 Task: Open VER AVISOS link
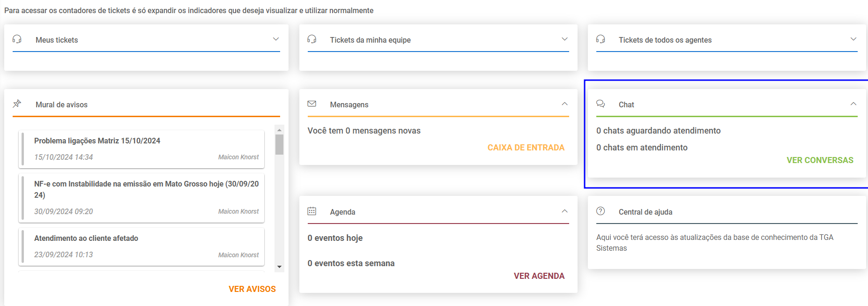coord(252,289)
